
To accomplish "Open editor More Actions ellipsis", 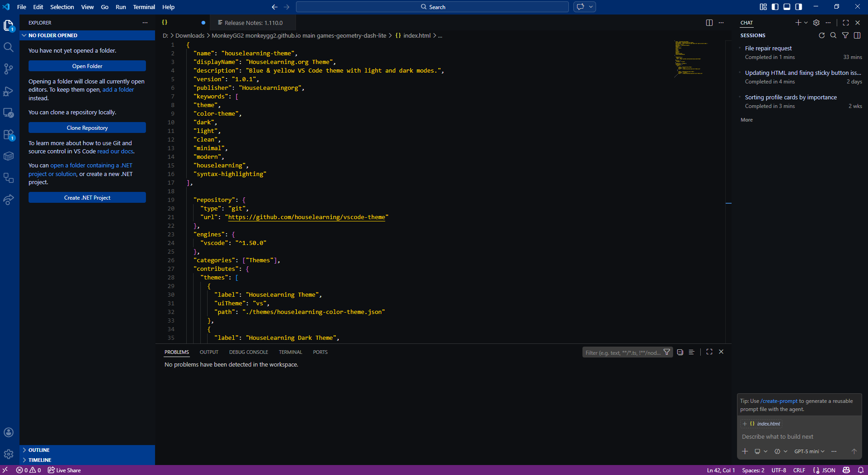I will tap(721, 23).
